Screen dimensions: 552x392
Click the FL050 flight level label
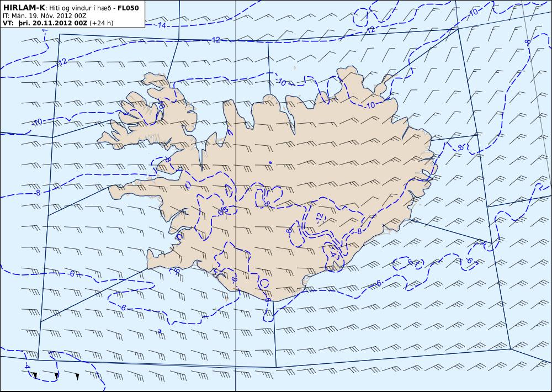(128, 8)
